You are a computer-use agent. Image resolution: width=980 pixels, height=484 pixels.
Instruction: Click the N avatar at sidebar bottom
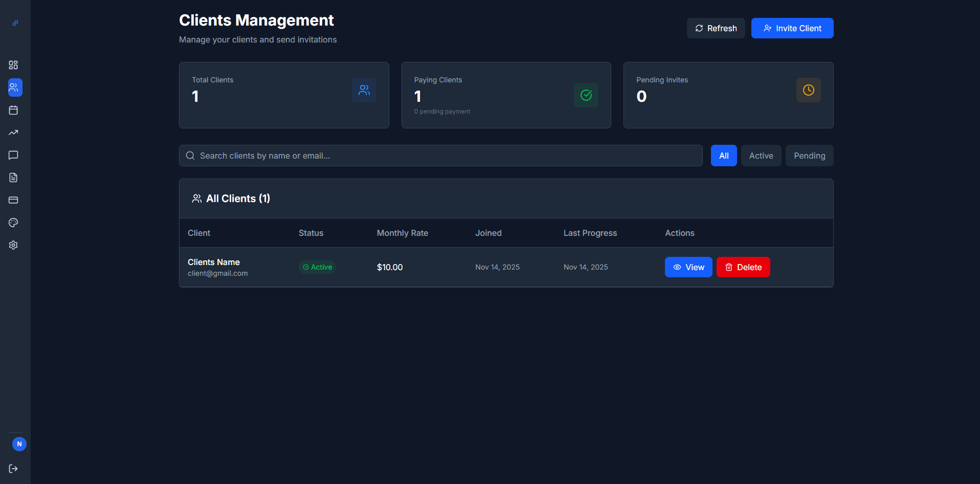click(x=19, y=444)
